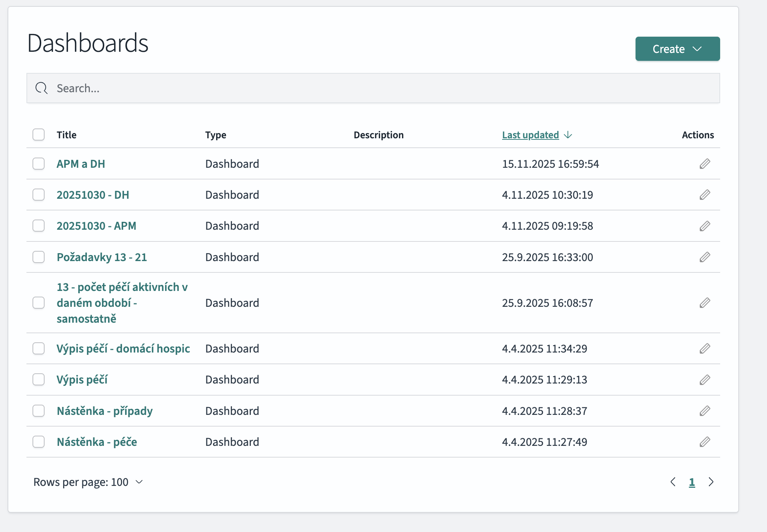Open the Nástěnka - péče dashboard link
The image size is (767, 532).
pyautogui.click(x=97, y=442)
